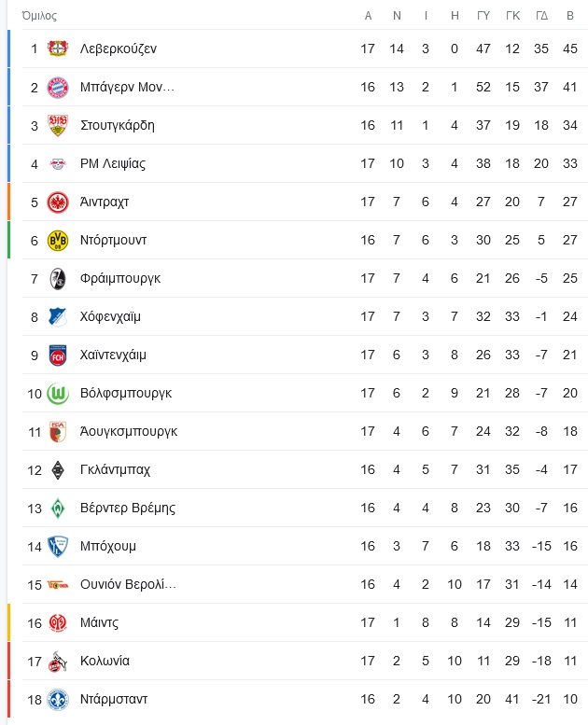Screen dimensions: 588x725
Task: Click the ΓΔ goal difference header
Action: click(541, 16)
